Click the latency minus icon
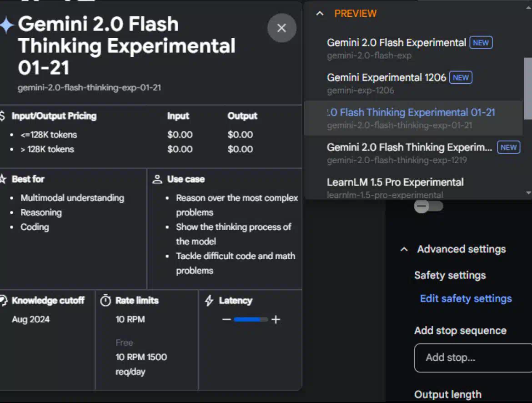The height and width of the screenshot is (403, 532). [x=226, y=320]
